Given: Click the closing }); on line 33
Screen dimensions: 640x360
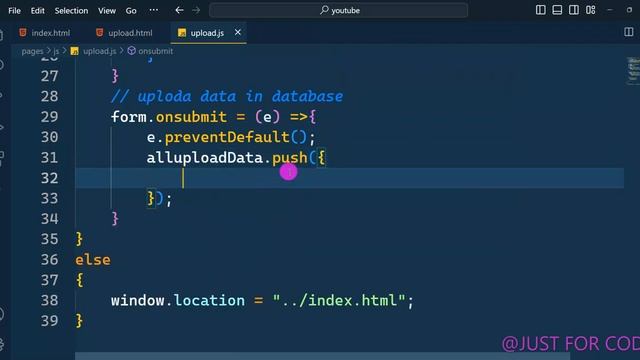Looking at the screenshot, I should click(x=160, y=199).
